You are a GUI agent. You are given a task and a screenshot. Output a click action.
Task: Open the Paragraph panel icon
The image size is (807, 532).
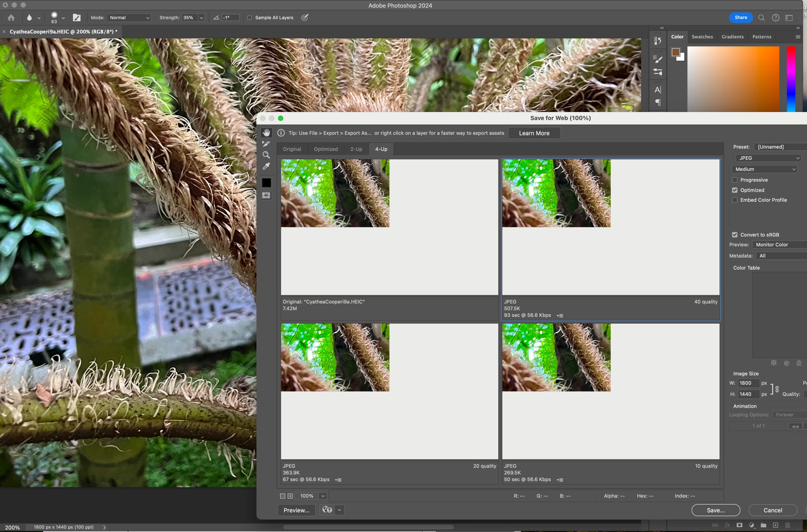click(658, 102)
